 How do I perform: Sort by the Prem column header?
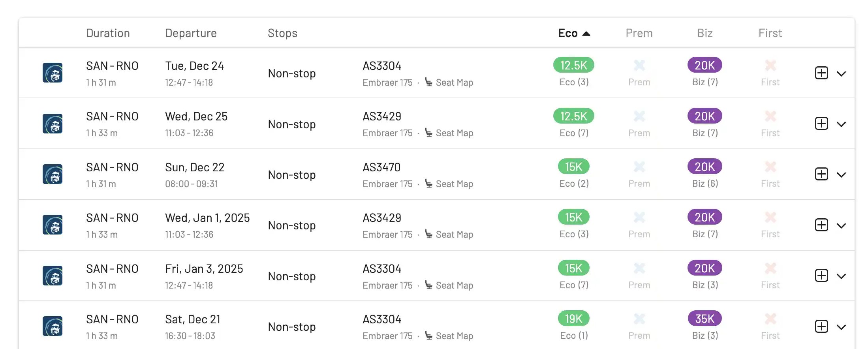[x=639, y=33]
